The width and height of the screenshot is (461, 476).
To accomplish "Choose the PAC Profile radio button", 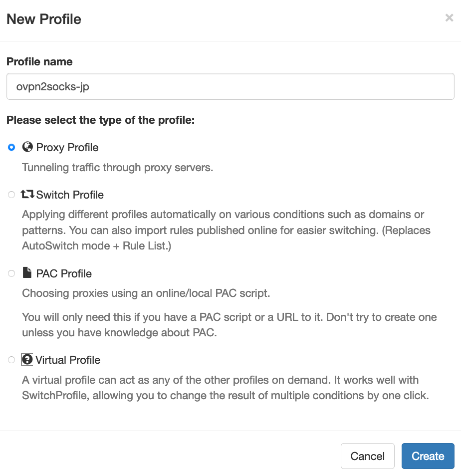I will pos(11,273).
